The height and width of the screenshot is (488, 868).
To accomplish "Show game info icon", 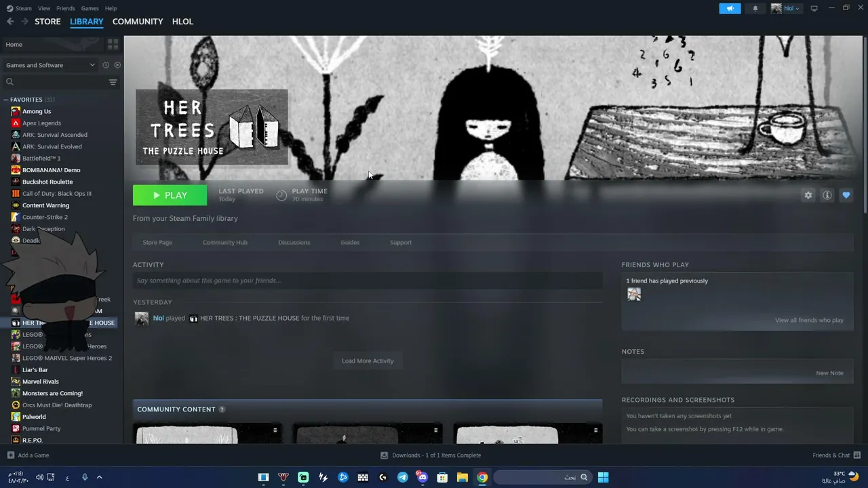I will coord(827,195).
